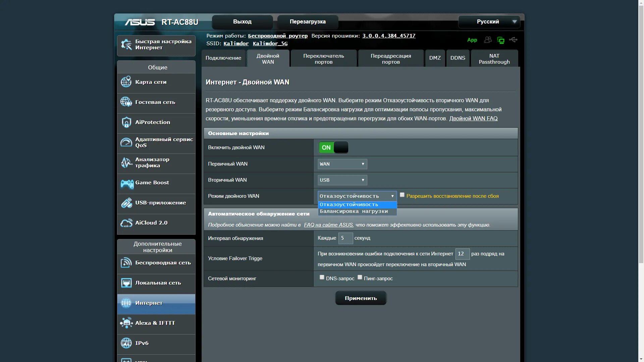Click the connected clients users icon

[488, 40]
